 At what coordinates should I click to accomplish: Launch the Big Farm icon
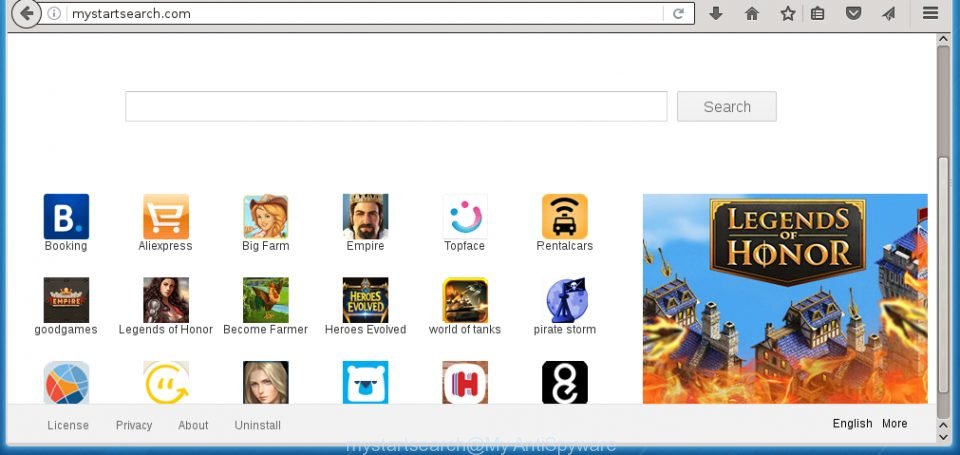(266, 216)
